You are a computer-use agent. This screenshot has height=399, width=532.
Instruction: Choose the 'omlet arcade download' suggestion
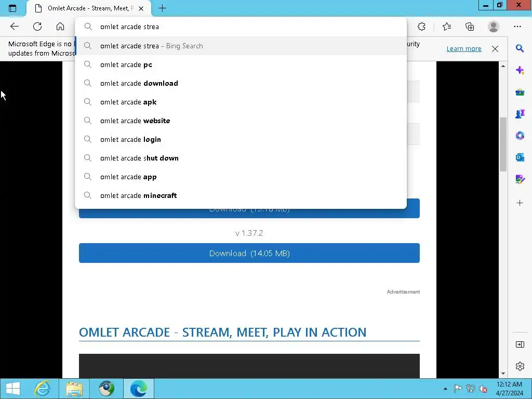pyautogui.click(x=241, y=83)
